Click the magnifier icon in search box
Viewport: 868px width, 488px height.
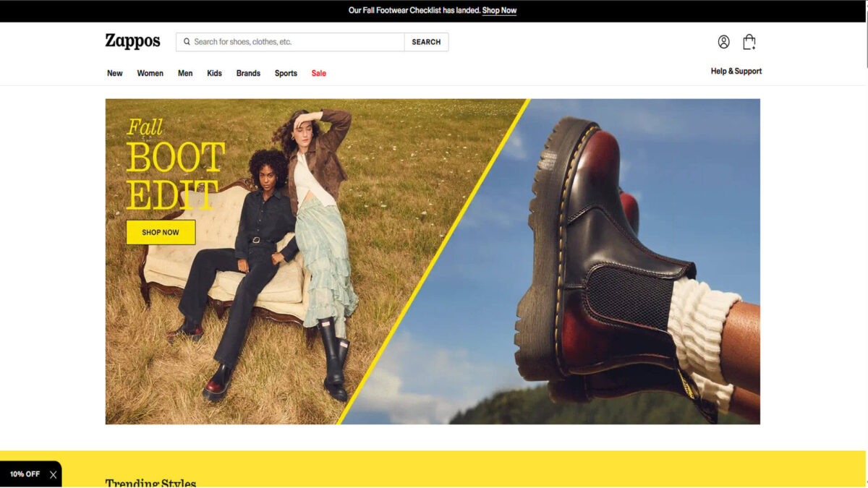(x=187, y=42)
